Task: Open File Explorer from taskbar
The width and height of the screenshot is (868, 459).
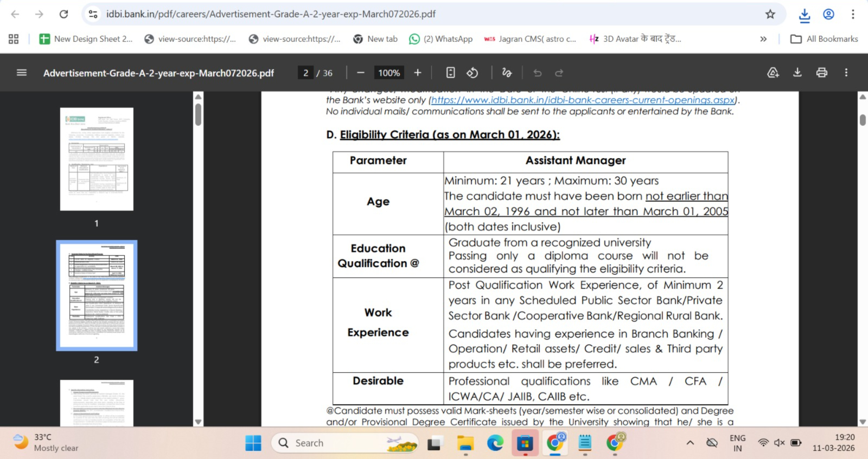Action: point(465,443)
